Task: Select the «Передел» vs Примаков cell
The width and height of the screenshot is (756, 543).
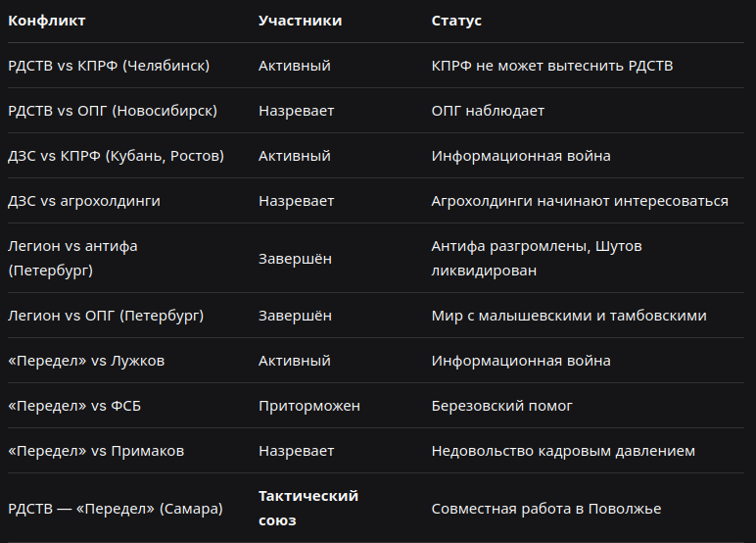Action: tap(96, 451)
